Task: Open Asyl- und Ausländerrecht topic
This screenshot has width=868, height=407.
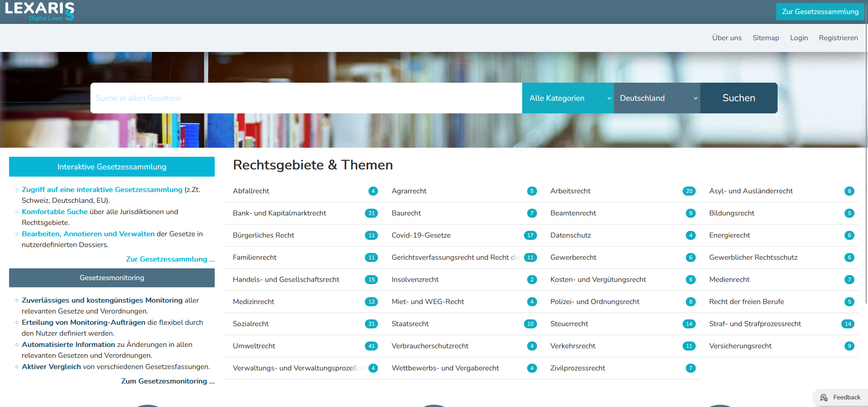Action: pos(751,191)
